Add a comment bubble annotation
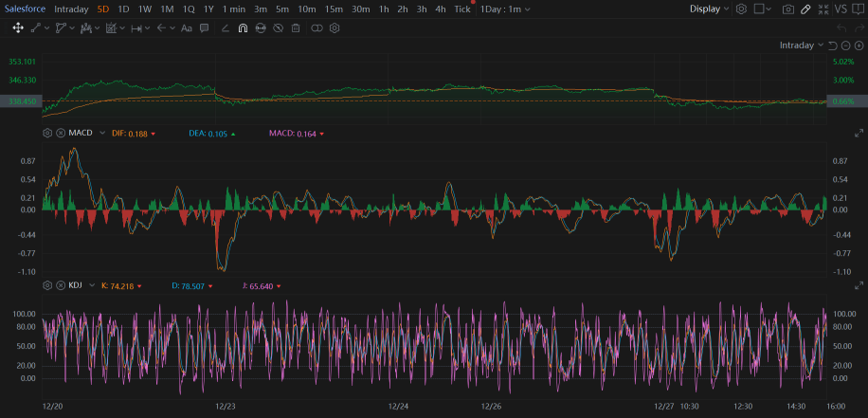The height and width of the screenshot is (418, 868). click(205, 28)
